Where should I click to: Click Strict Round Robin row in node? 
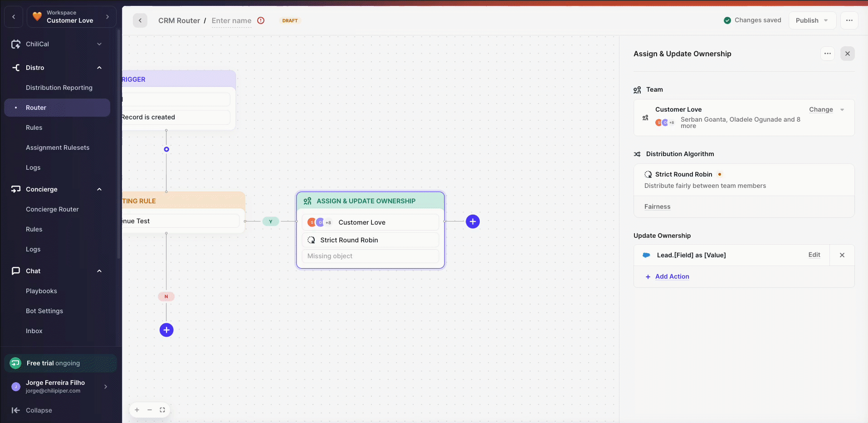tap(371, 240)
